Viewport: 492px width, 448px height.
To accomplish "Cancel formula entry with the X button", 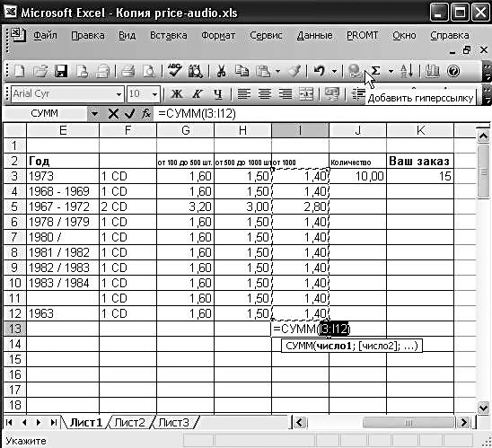I will click(x=113, y=113).
